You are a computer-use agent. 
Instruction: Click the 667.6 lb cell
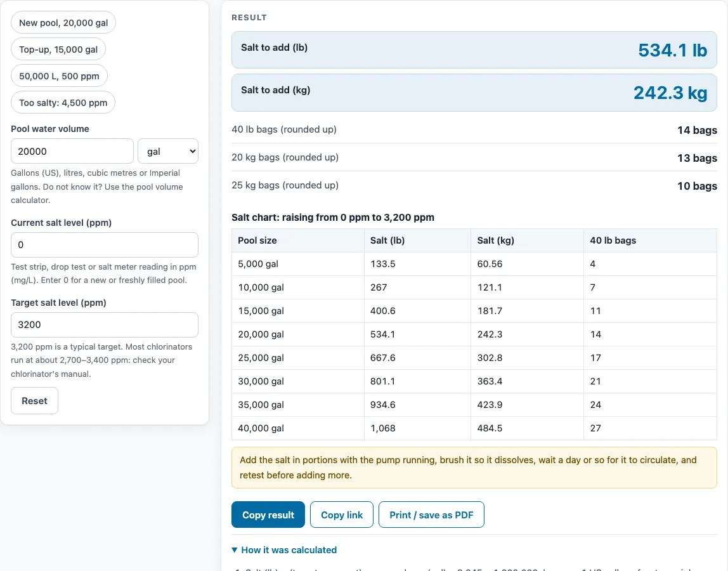point(417,358)
